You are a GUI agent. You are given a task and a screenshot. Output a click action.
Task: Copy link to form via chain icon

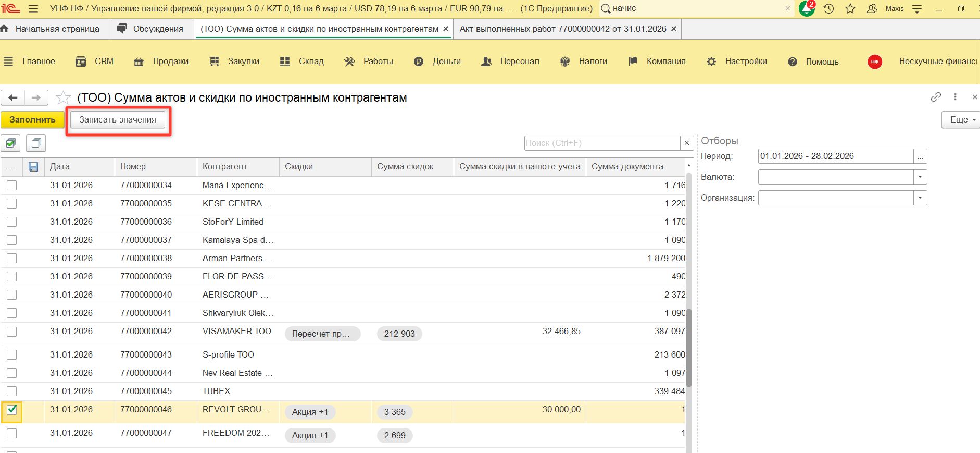click(x=936, y=97)
